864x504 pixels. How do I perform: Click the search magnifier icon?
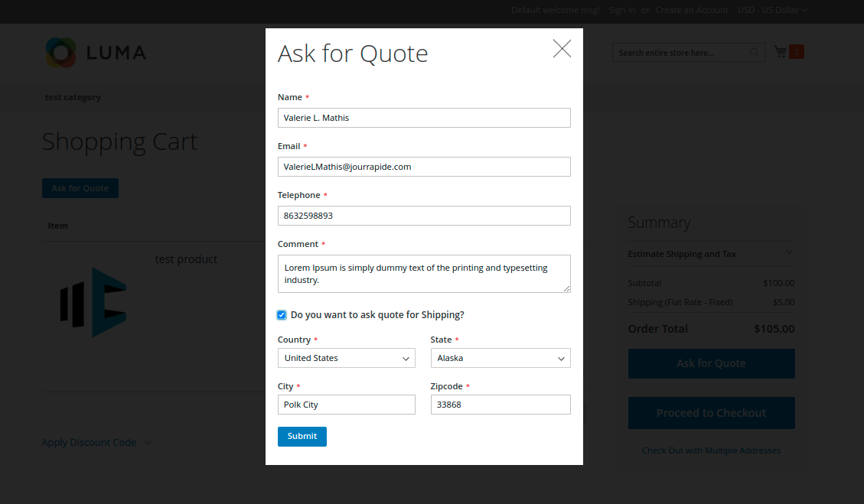[755, 53]
